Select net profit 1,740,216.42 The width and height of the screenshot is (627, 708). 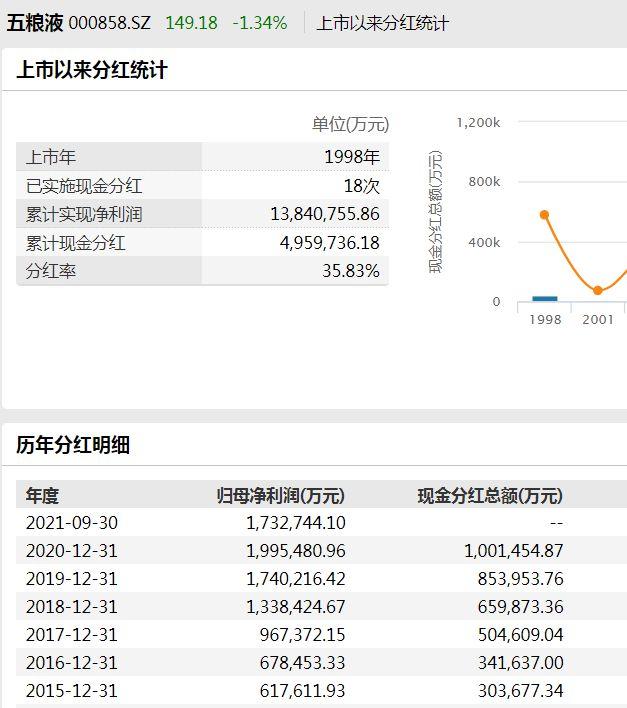coord(296,579)
